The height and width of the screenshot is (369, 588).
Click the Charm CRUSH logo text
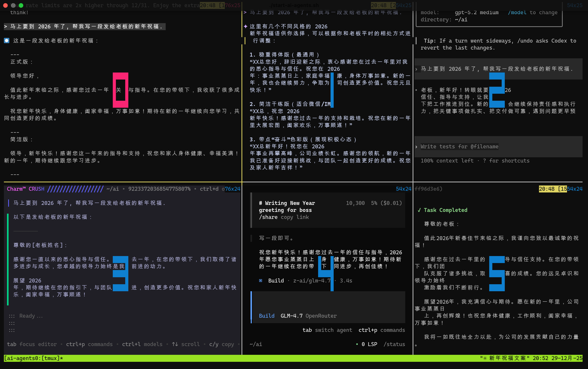tap(26, 189)
